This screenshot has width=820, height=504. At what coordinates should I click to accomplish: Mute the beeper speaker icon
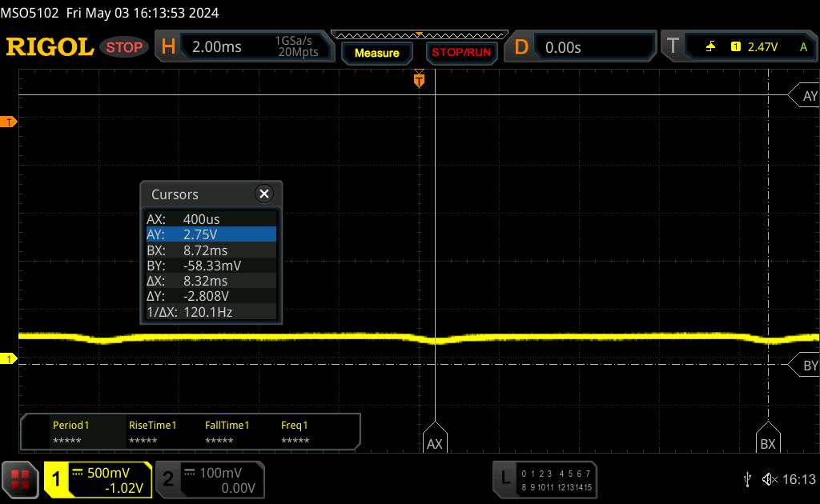pyautogui.click(x=769, y=479)
